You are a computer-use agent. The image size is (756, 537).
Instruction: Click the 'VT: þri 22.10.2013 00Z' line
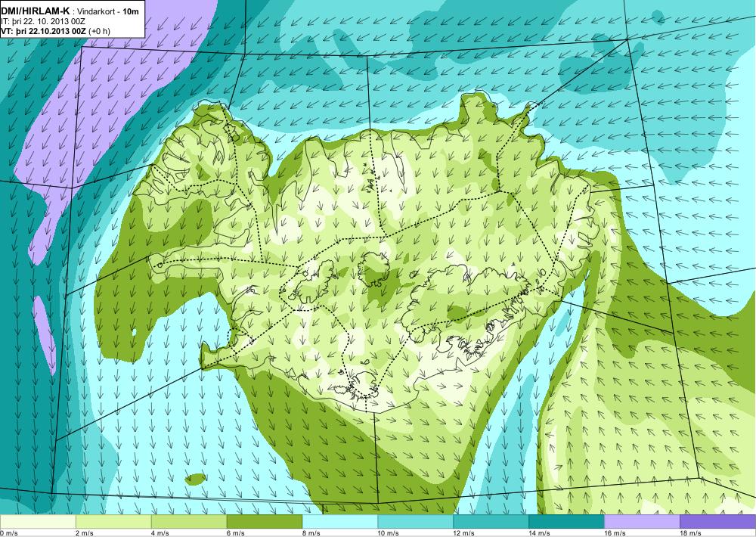point(43,31)
